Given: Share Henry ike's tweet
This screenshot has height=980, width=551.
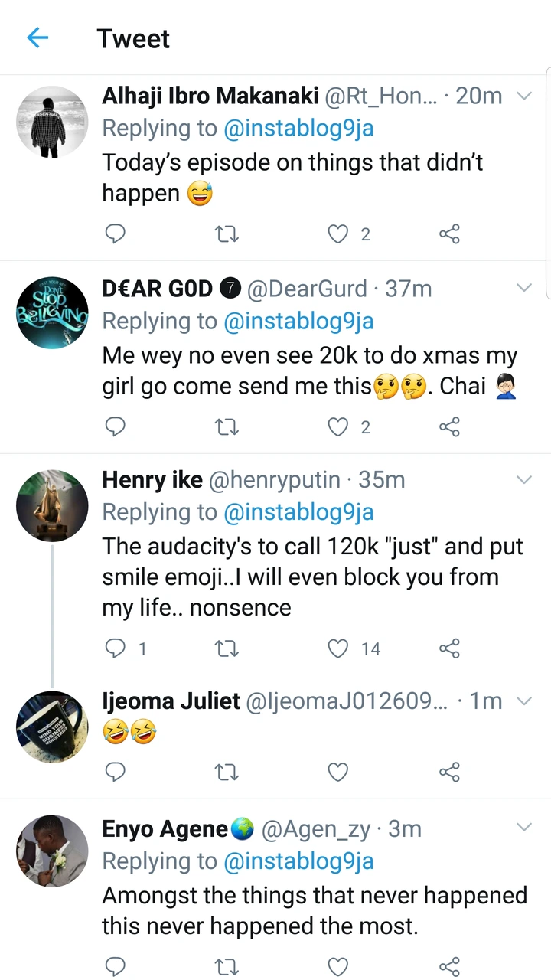Looking at the screenshot, I should click(449, 649).
